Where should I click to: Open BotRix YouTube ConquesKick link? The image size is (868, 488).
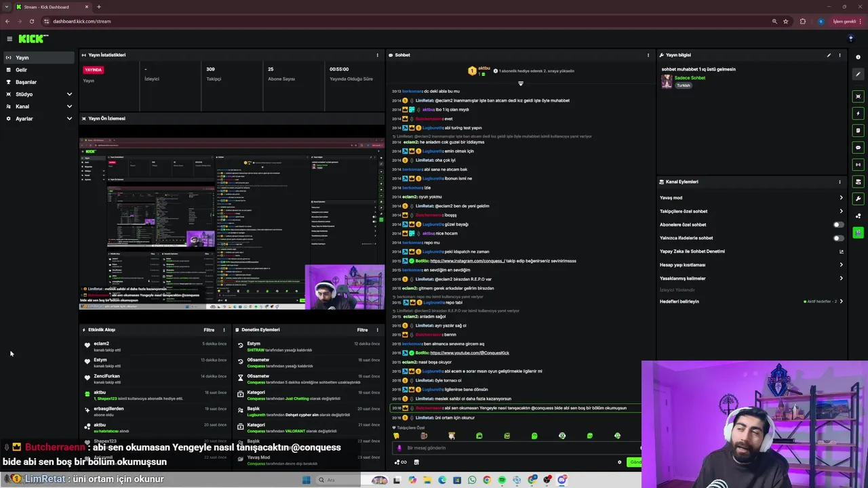coord(469,353)
